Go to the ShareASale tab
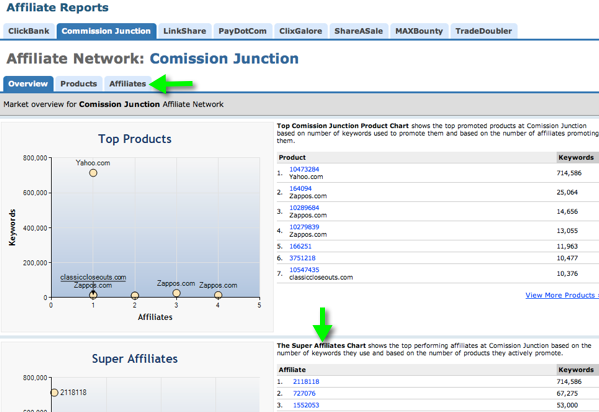 (359, 31)
